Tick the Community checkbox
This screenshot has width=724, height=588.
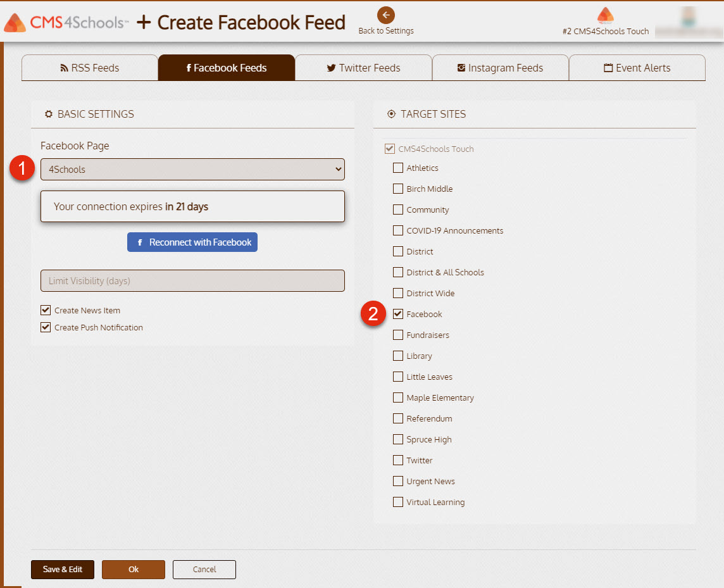click(x=397, y=210)
